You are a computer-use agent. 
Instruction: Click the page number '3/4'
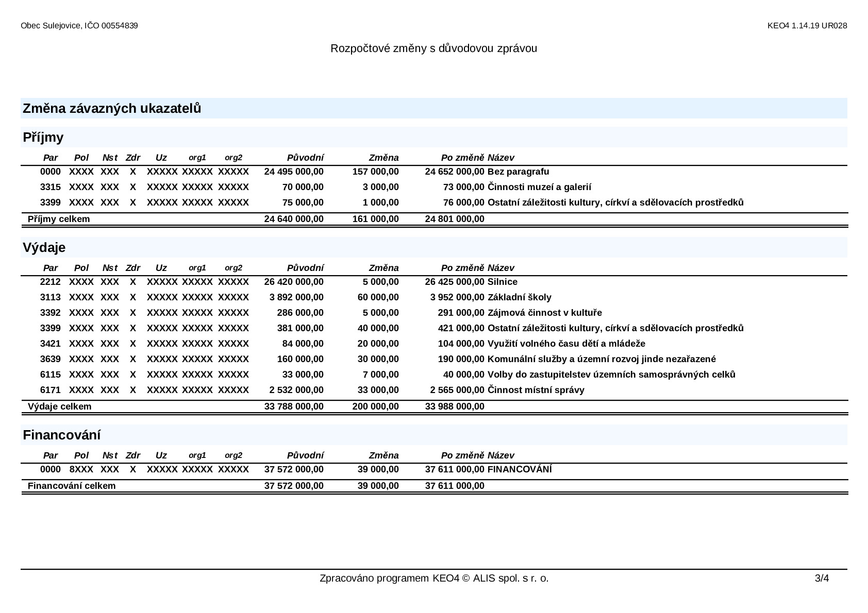822,578
